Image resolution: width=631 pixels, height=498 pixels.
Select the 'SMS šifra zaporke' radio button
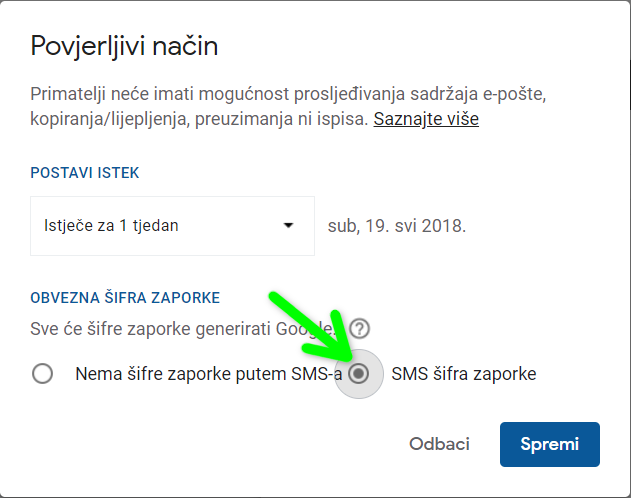(x=360, y=374)
